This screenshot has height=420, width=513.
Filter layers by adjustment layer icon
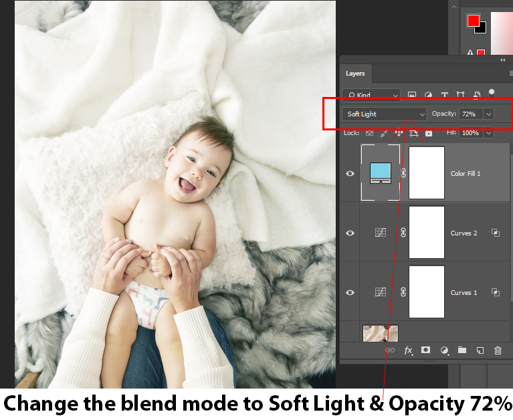(x=428, y=95)
